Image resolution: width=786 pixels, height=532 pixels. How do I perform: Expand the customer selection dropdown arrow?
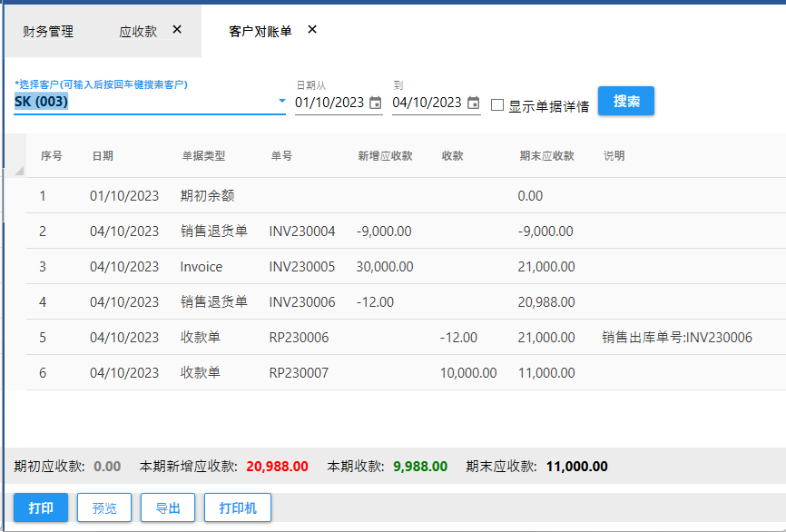(281, 102)
